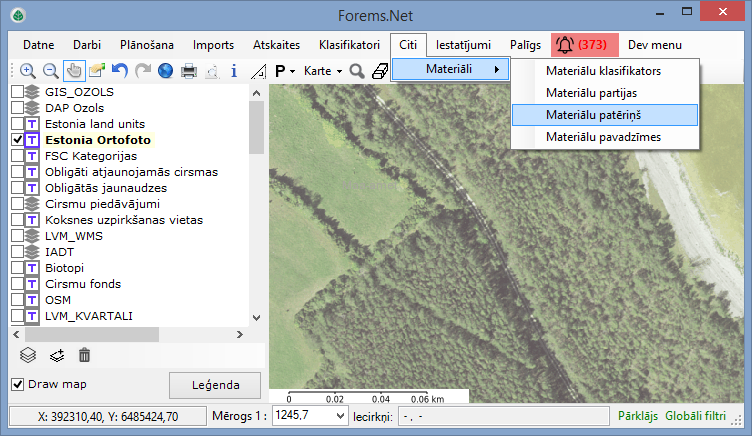Image resolution: width=752 pixels, height=436 pixels.
Task: Enable the LVM_KVARTALI layer checkbox
Action: click(17, 316)
